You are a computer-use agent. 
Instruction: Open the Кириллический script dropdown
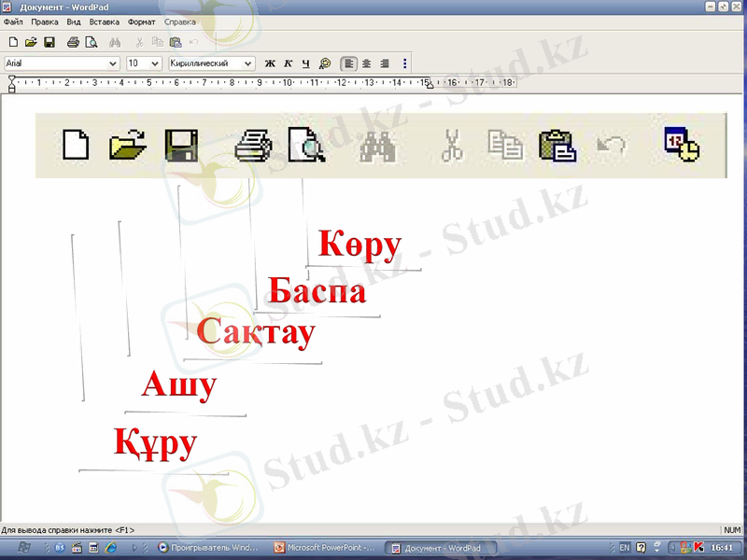tap(247, 63)
